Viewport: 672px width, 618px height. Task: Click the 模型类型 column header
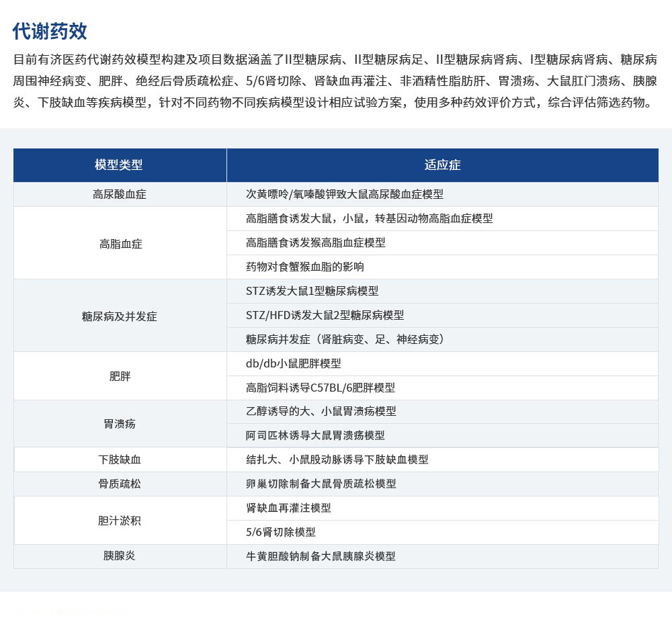click(x=119, y=165)
